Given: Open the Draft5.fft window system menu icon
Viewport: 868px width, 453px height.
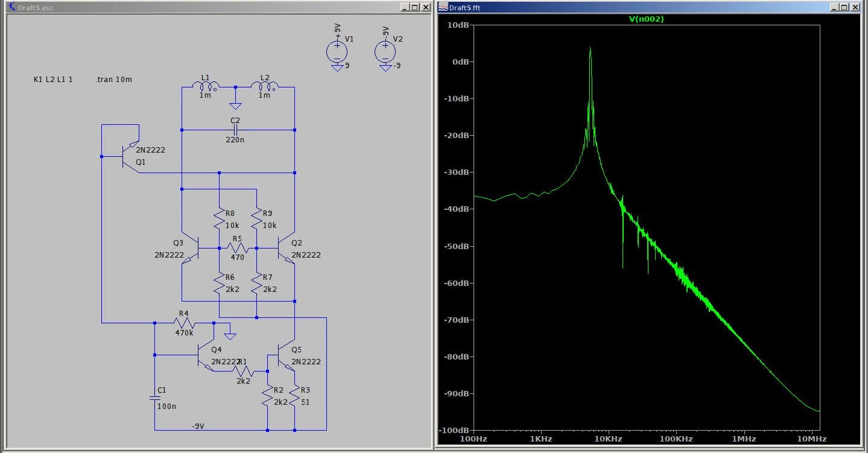Looking at the screenshot, I should pos(443,7).
